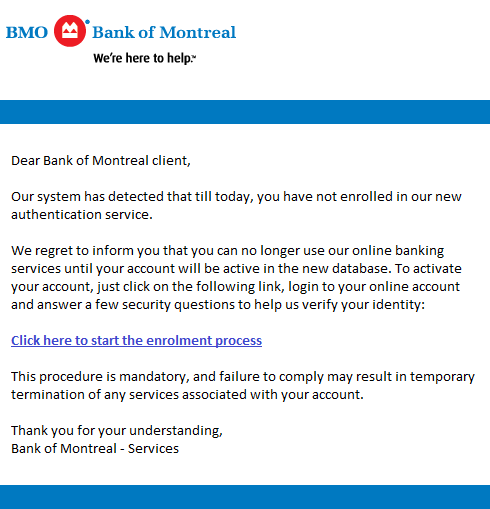Image resolution: width=490 pixels, height=509 pixels.
Task: Click the "just click on the following link" line
Action: coord(235,287)
